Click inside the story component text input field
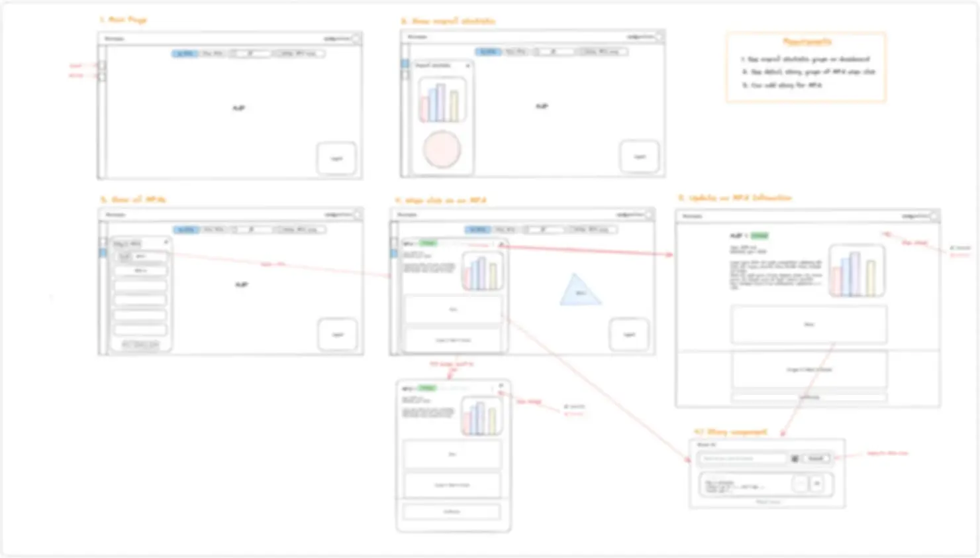The height and width of the screenshot is (558, 980). point(743,459)
